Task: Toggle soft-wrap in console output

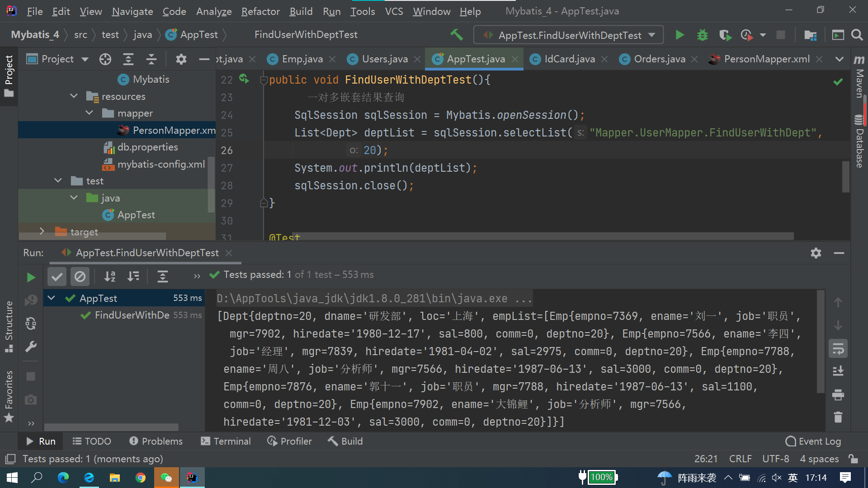Action: pos(838,348)
